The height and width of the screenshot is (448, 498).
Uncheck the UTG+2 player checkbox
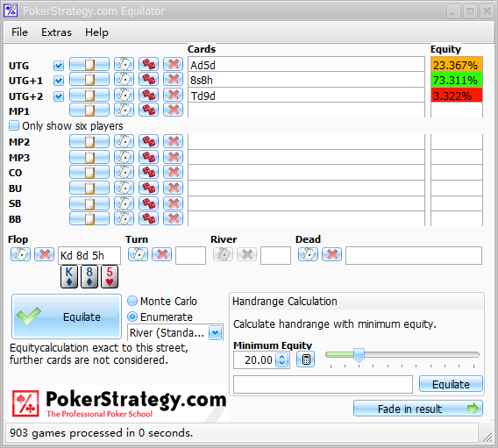[59, 96]
